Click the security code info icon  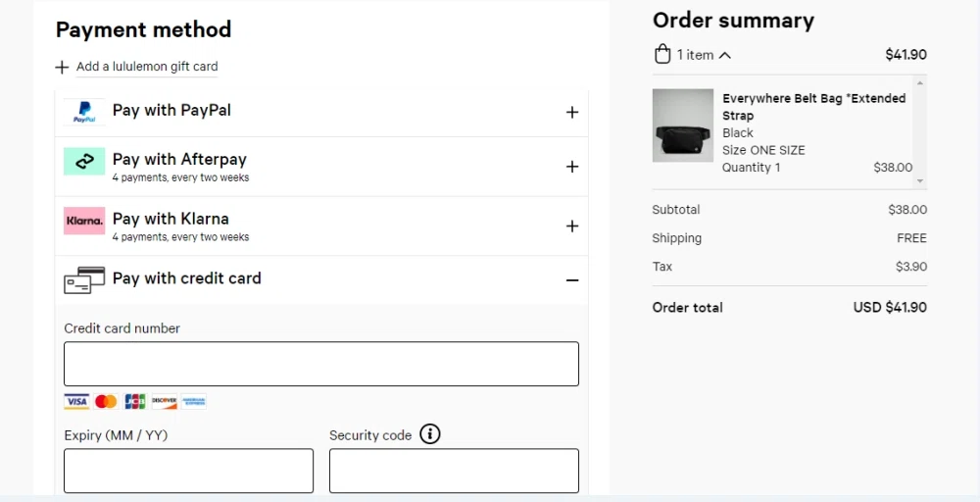tap(430, 433)
